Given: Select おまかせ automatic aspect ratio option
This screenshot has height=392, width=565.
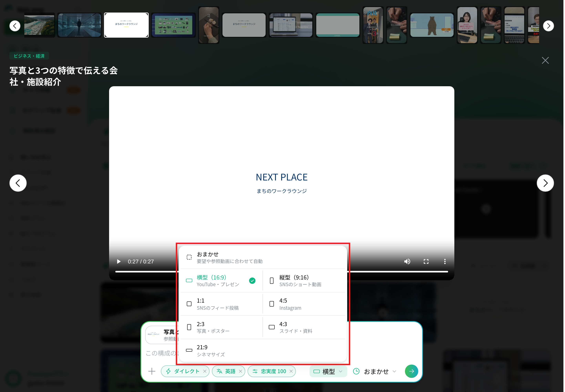Looking at the screenshot, I should coord(262,257).
